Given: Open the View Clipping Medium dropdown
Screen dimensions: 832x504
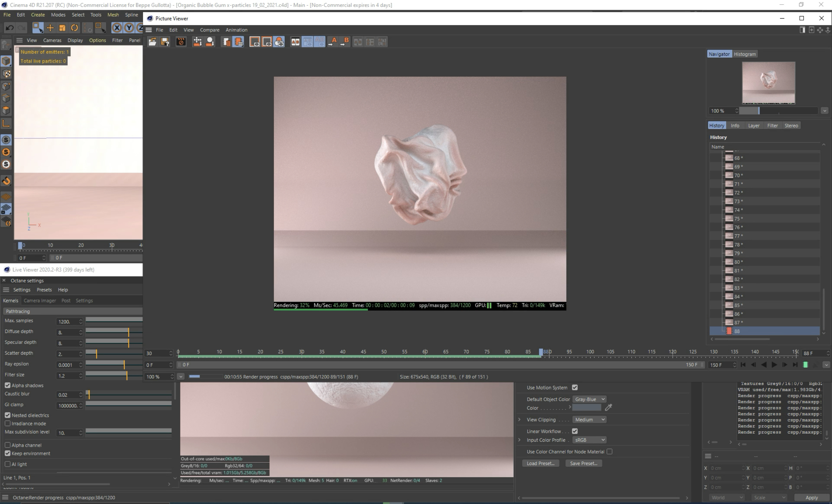Looking at the screenshot, I should [589, 419].
